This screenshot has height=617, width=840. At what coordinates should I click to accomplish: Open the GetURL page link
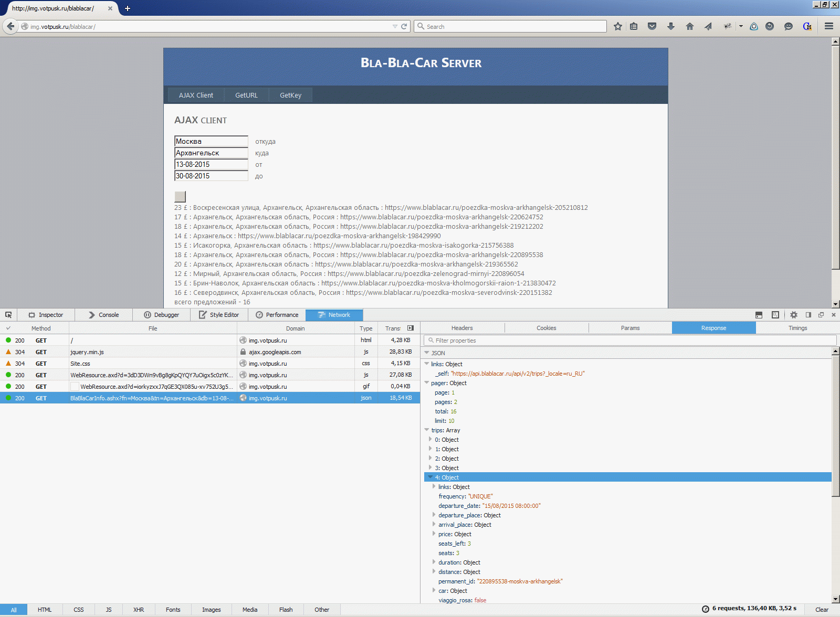246,95
